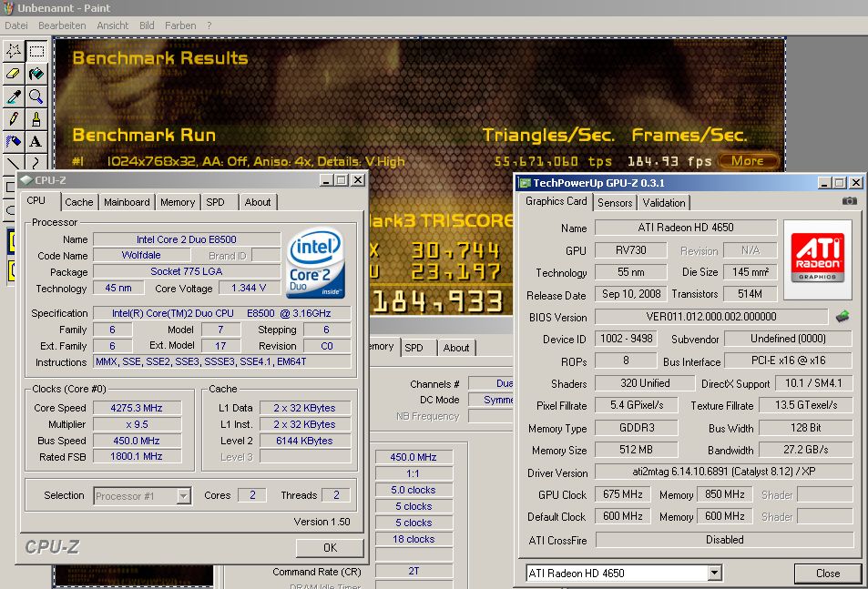The height and width of the screenshot is (589, 868).
Task: Click the Multiplier value x 9.5
Action: click(137, 424)
